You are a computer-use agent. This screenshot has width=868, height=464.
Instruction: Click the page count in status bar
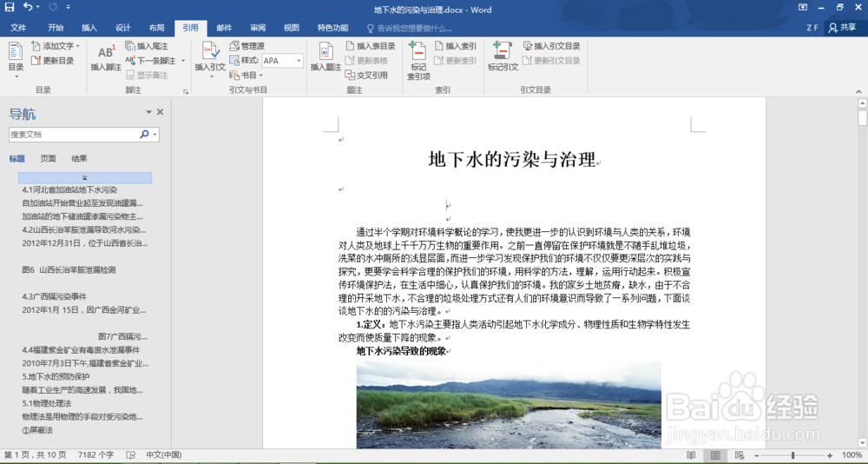pos(35,454)
